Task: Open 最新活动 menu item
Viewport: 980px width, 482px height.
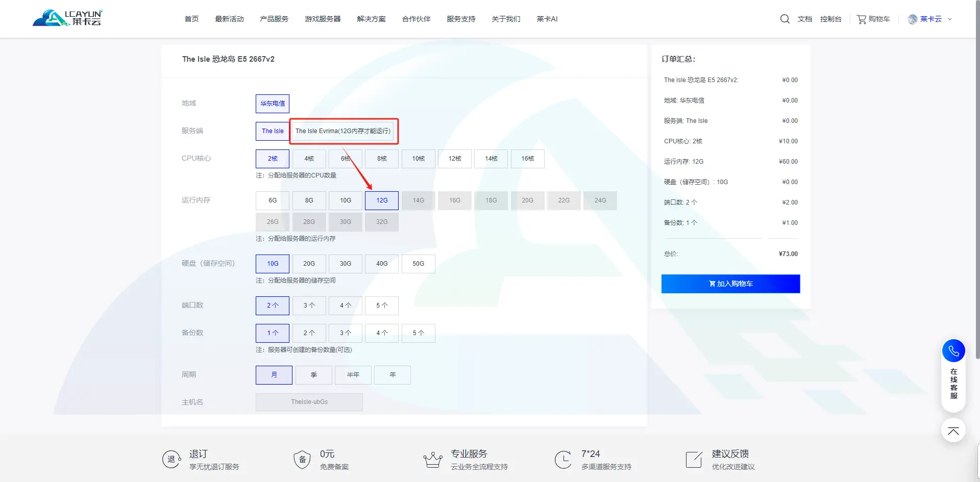Action: point(229,19)
